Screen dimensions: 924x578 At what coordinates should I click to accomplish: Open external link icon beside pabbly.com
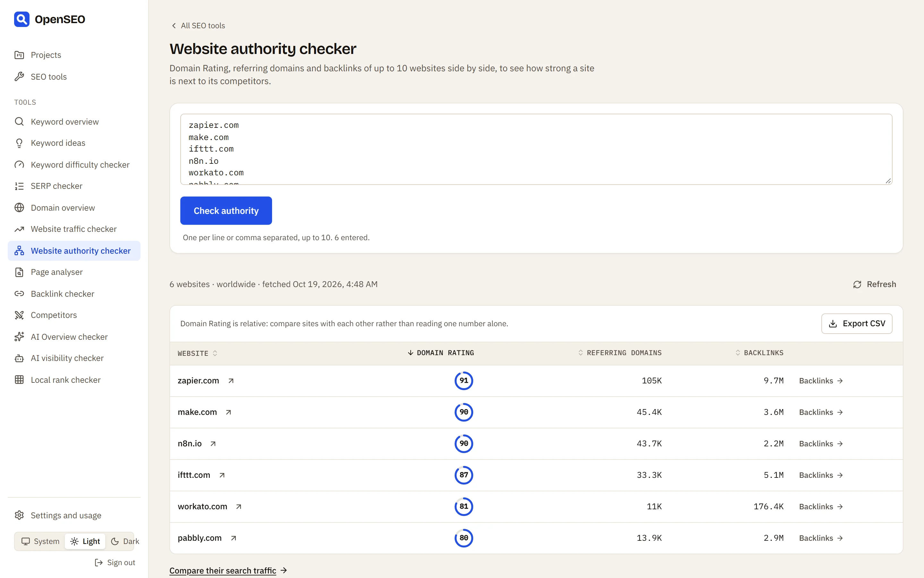point(233,538)
